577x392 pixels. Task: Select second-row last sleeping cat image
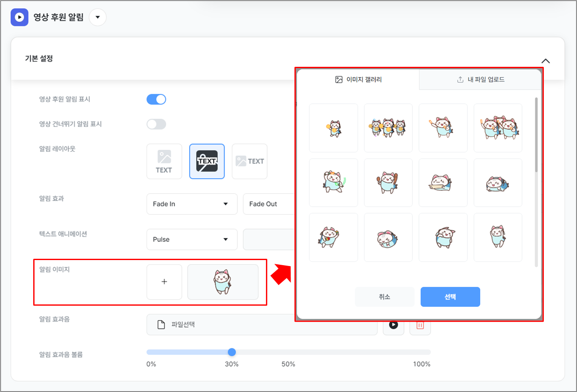(498, 183)
